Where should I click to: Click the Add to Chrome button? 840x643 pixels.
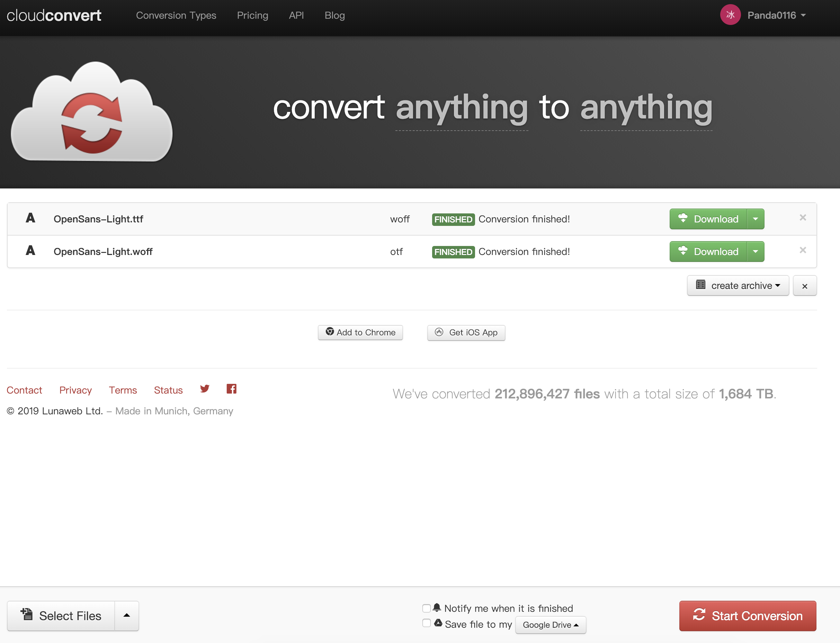point(360,332)
